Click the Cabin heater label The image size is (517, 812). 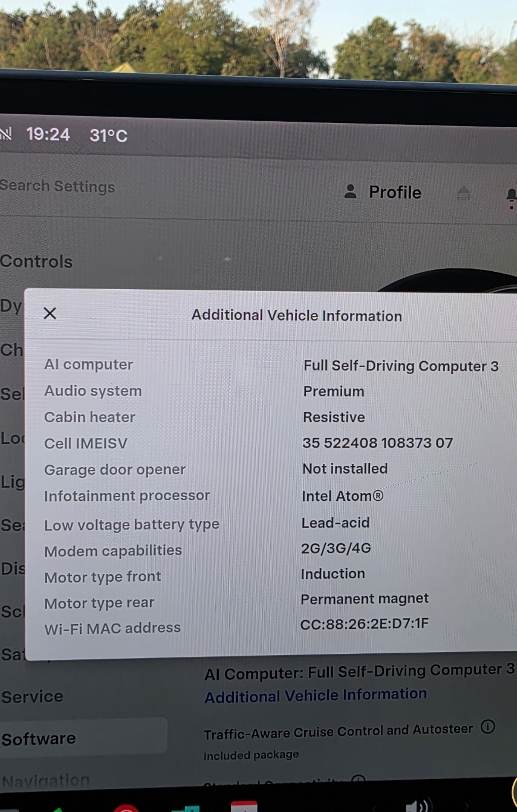point(90,417)
